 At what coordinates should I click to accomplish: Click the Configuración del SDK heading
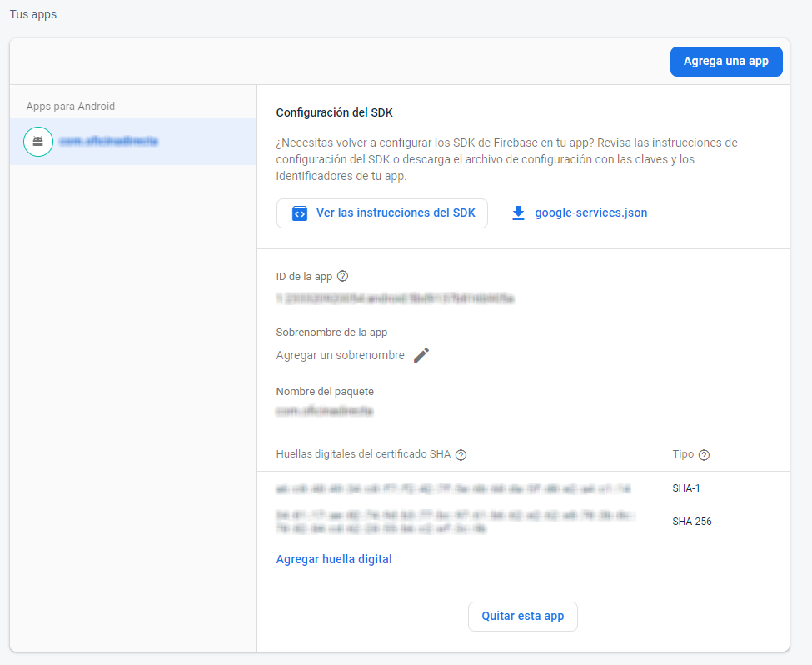tap(334, 112)
